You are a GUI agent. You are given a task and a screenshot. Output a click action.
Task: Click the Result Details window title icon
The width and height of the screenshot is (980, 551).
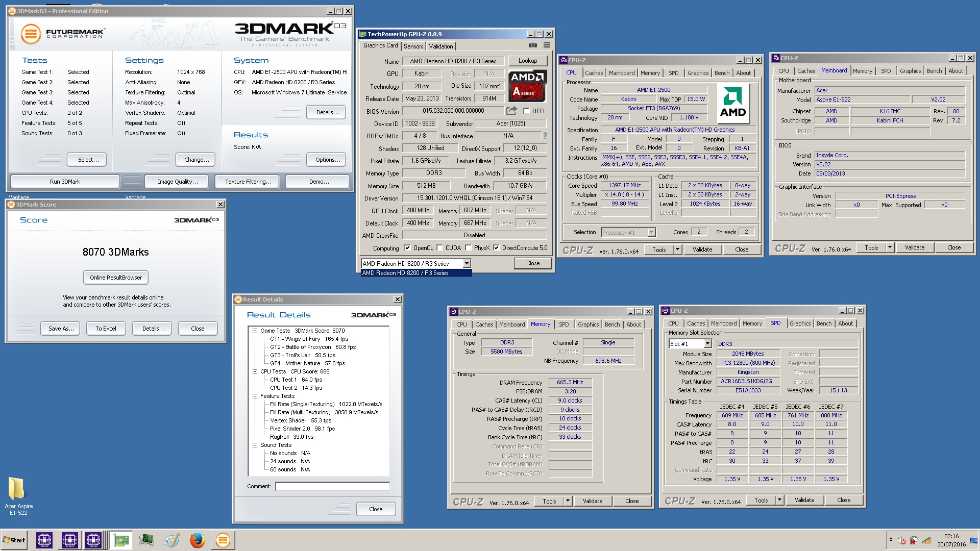[x=238, y=299]
